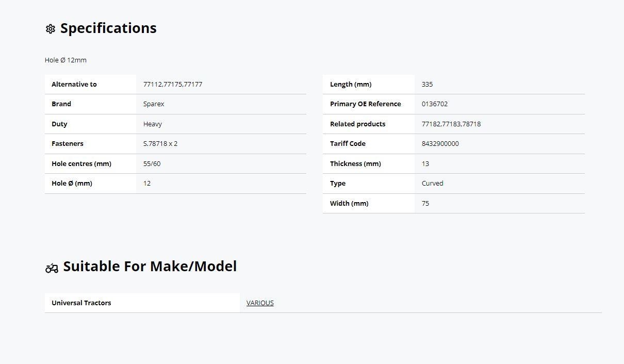This screenshot has height=364, width=624.
Task: Click the Hole Ø 12mm description text
Action: coord(65,60)
